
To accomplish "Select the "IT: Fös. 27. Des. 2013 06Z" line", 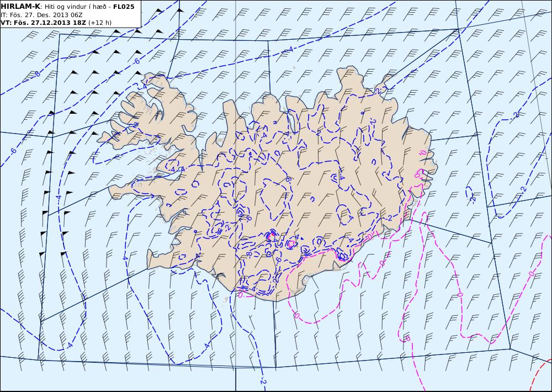I will pos(41,15).
